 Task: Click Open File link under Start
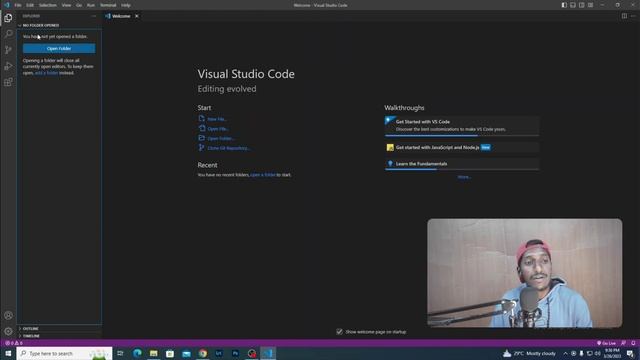218,129
